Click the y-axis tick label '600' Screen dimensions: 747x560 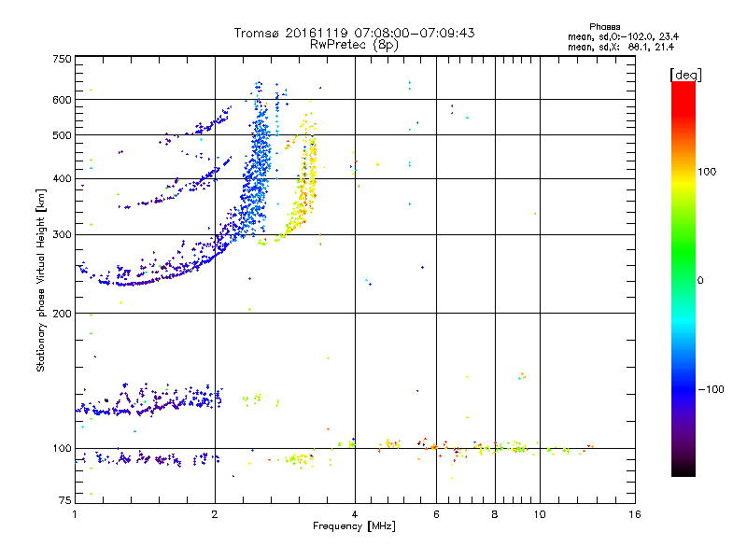[x=62, y=100]
